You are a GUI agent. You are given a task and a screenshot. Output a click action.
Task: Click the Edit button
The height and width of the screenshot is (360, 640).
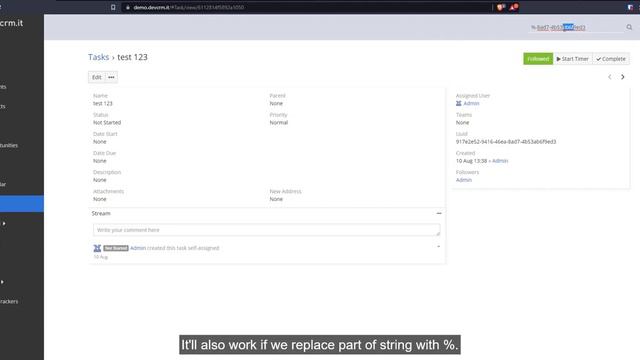click(97, 77)
